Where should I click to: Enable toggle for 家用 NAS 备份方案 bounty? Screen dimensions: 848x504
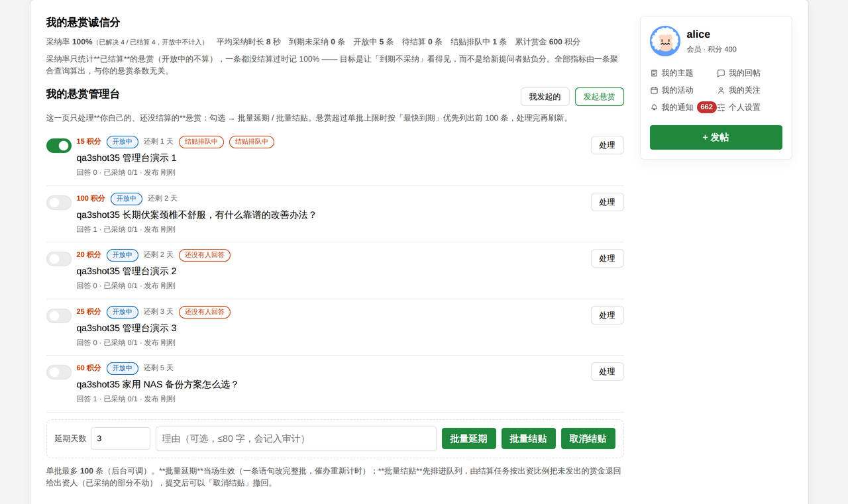pyautogui.click(x=59, y=372)
